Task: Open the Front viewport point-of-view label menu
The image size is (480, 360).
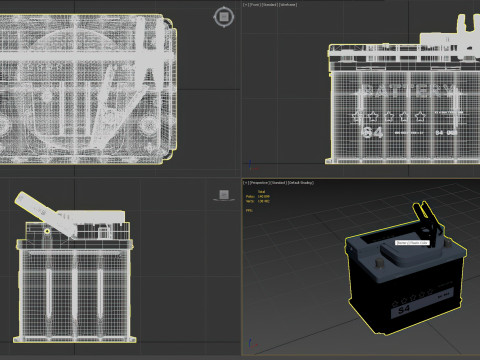Action: (x=255, y=5)
